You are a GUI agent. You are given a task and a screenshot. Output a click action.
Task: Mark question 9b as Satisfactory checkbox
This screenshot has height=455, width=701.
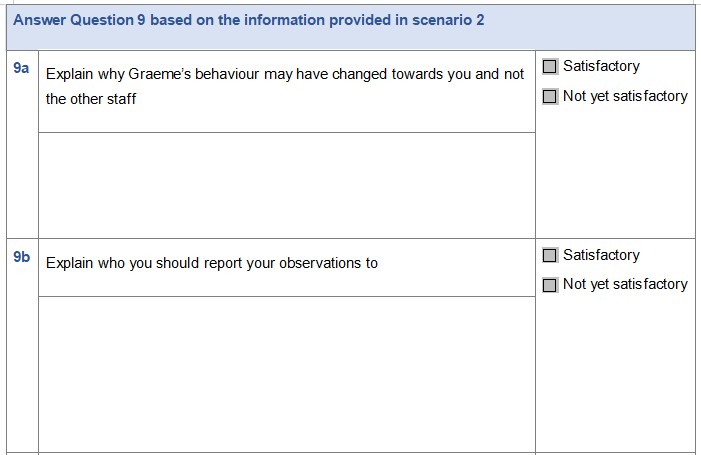coord(550,255)
